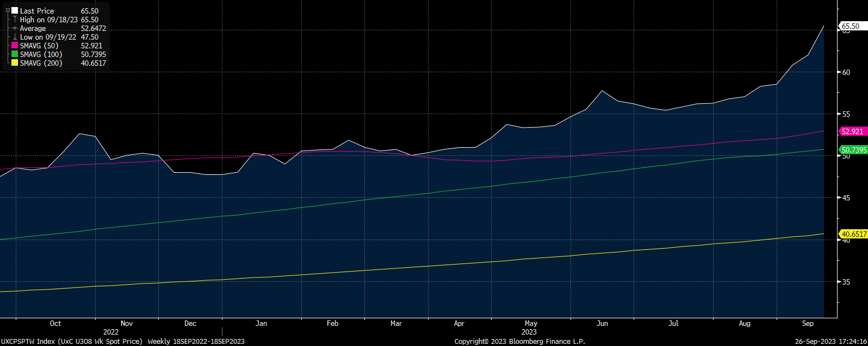Click the magenta 52.921 axis value tag
This screenshot has width=868, height=346.
[852, 131]
